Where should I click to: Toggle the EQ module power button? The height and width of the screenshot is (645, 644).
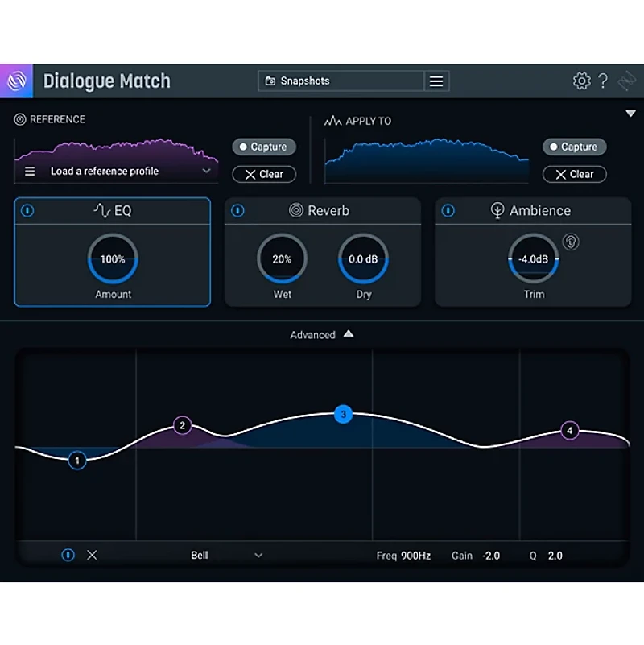(x=27, y=210)
